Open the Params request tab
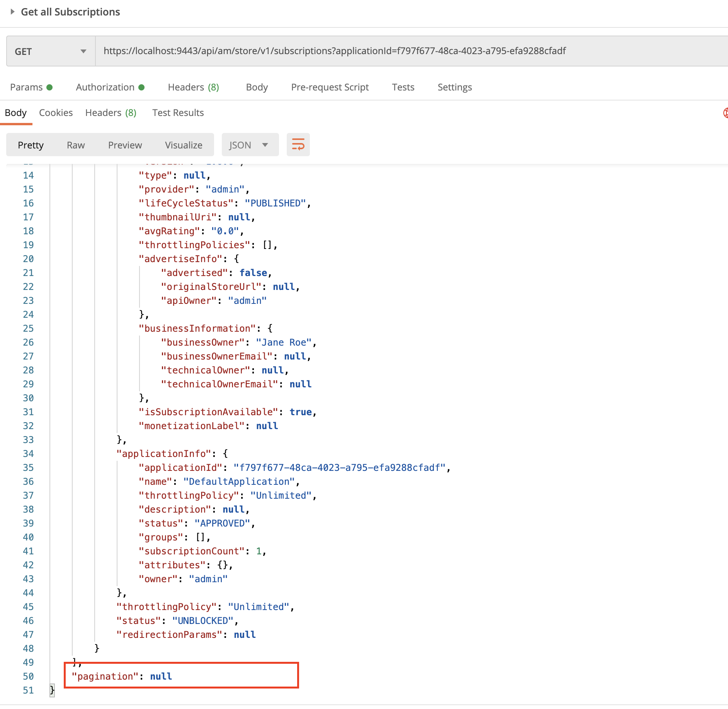Viewport: 728px width, 709px height. [x=27, y=87]
